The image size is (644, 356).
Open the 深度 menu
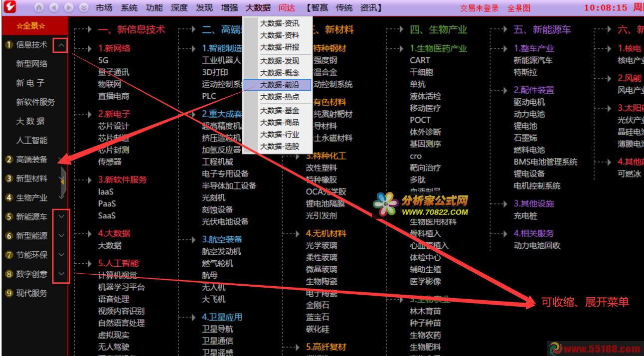[x=179, y=8]
